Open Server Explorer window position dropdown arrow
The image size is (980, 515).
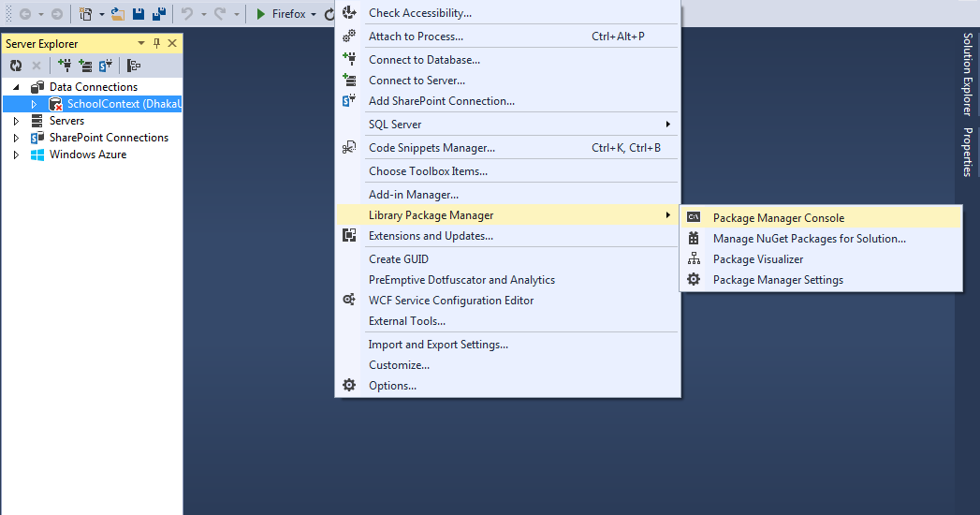click(x=141, y=43)
